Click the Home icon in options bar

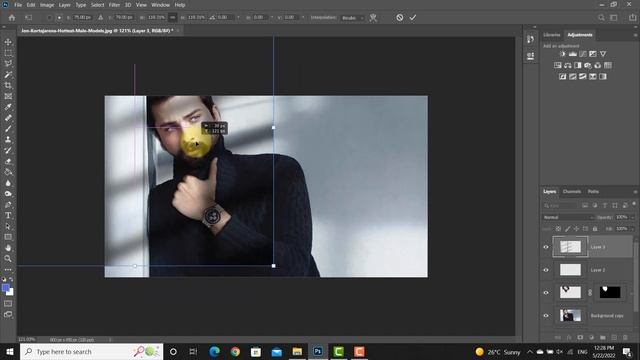[12, 18]
